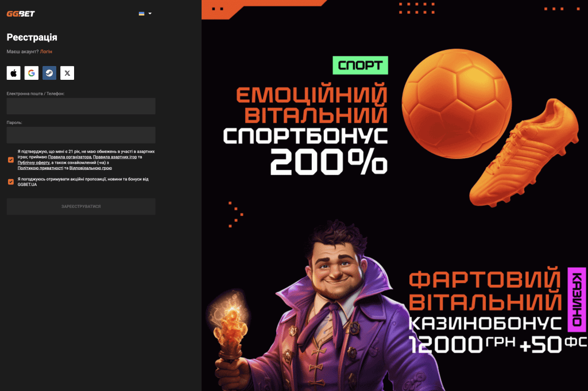Open the Правила азартних ігор link

click(x=115, y=157)
